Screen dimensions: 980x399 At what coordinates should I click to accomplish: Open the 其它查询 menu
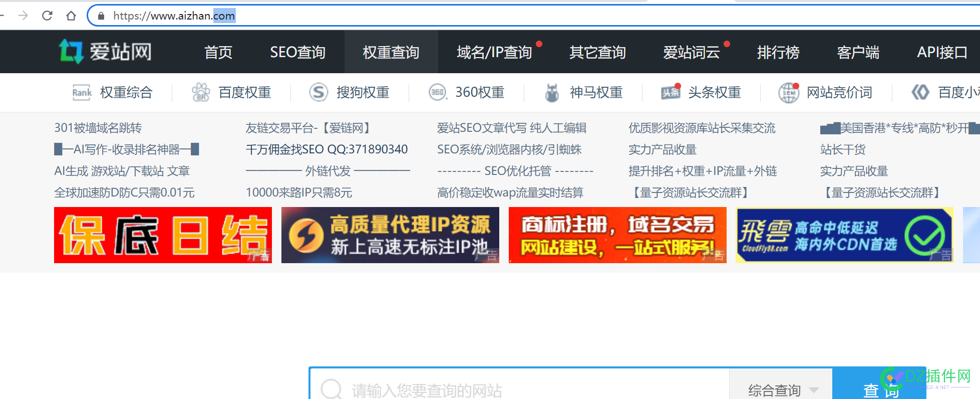click(x=597, y=52)
